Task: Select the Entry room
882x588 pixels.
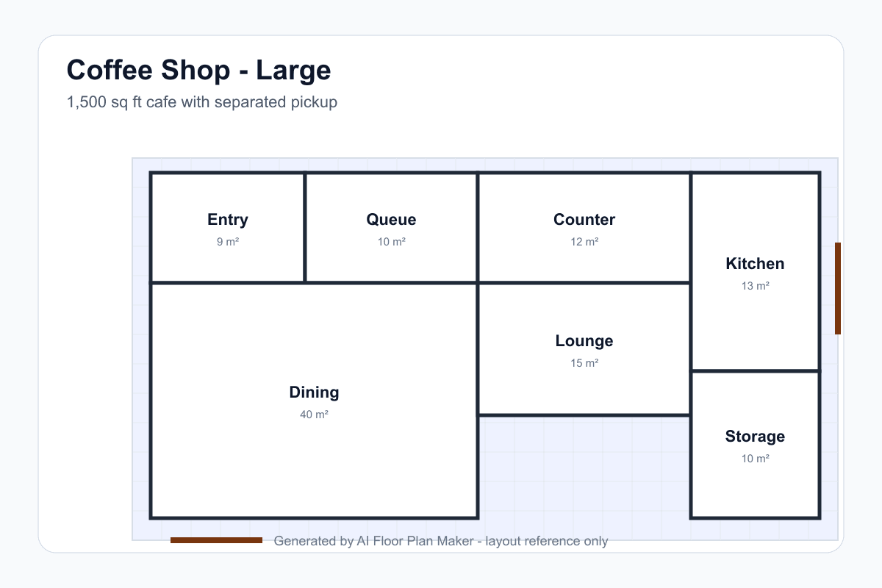Action: point(228,228)
